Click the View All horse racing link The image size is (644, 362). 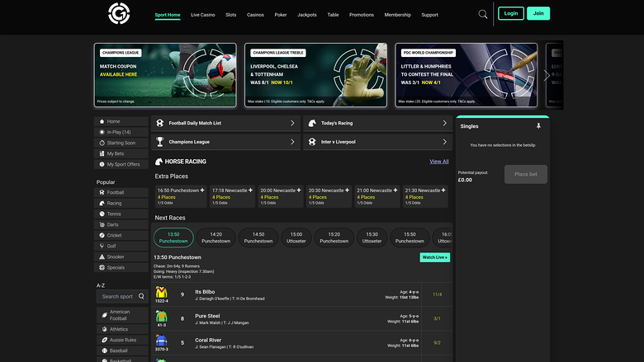[439, 162]
